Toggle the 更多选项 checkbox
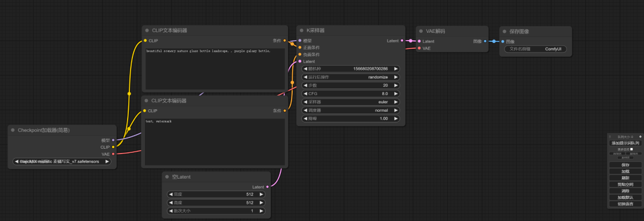 [631, 149]
